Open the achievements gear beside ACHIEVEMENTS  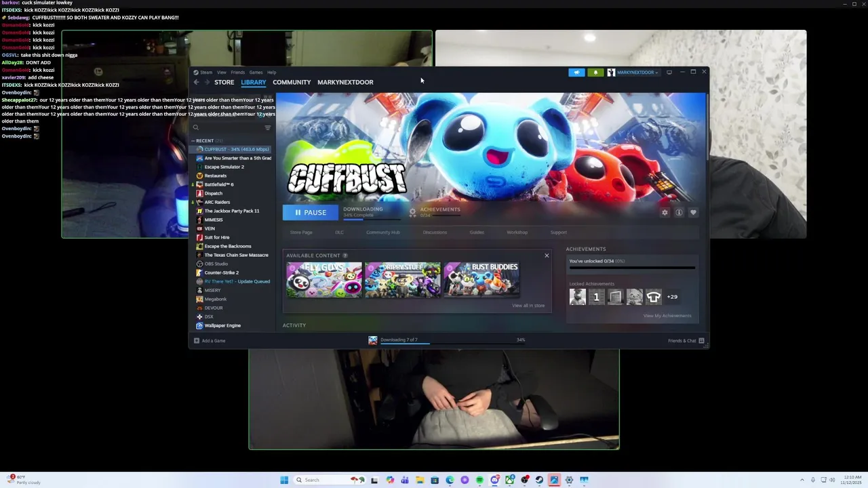pyautogui.click(x=412, y=212)
